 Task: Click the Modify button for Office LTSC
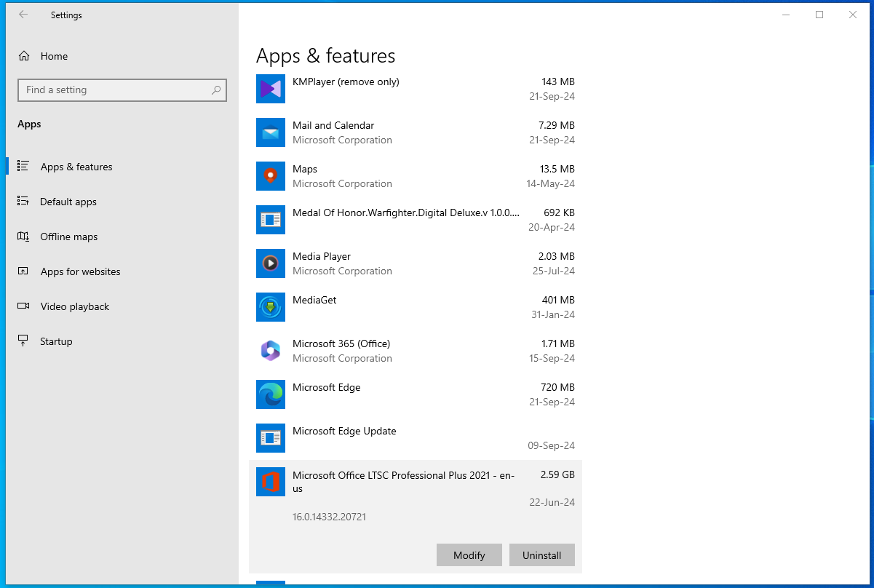(x=469, y=555)
